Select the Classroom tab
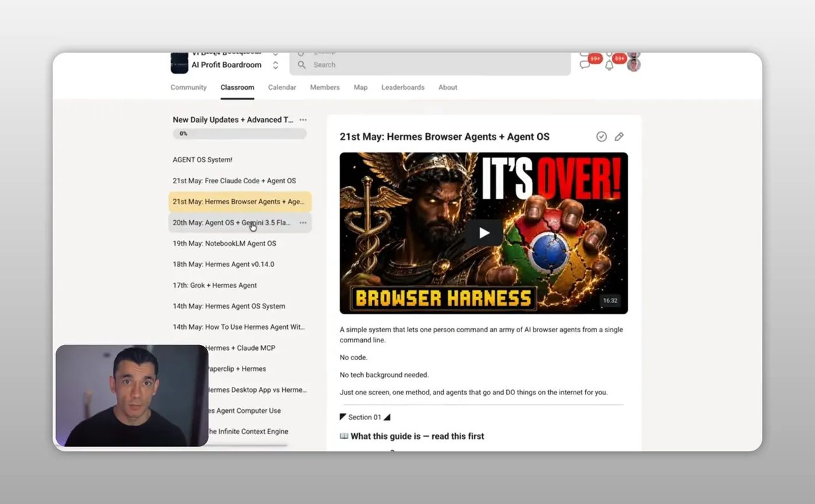This screenshot has width=815, height=504. pos(237,87)
